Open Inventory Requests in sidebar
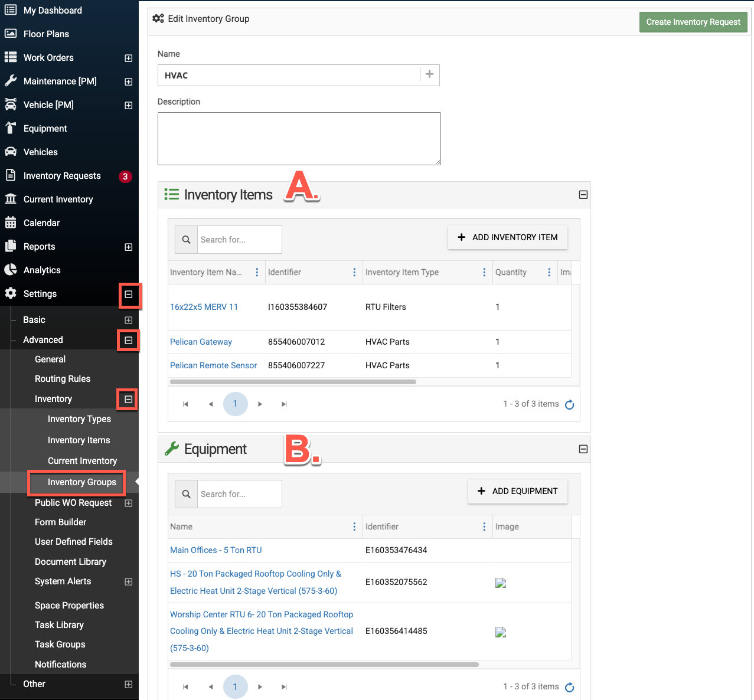Viewport: 754px width, 700px height. click(x=62, y=176)
